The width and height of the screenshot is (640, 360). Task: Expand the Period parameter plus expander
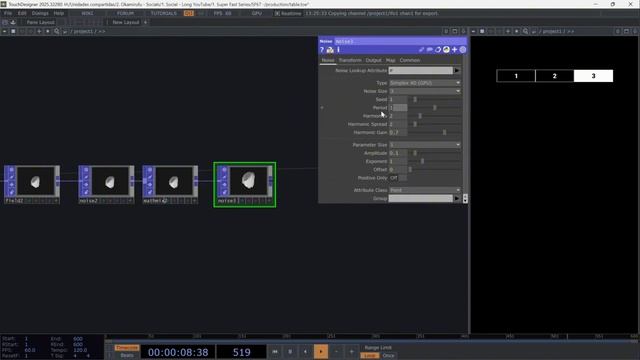point(322,108)
